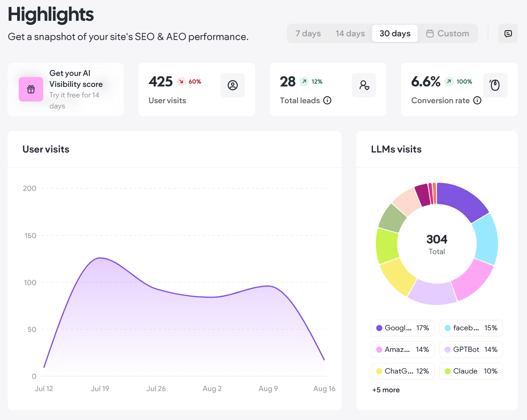
Task: Click the 304 Total donut center
Action: 437,244
